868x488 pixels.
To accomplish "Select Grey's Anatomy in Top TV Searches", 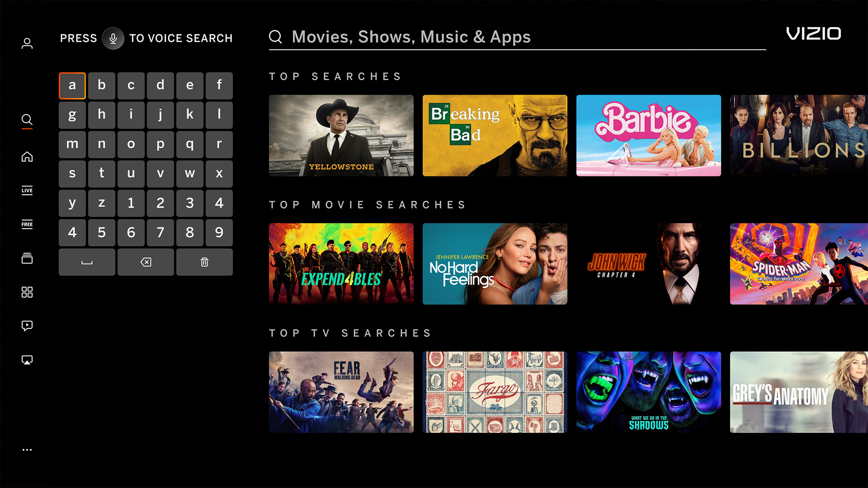I will point(798,390).
